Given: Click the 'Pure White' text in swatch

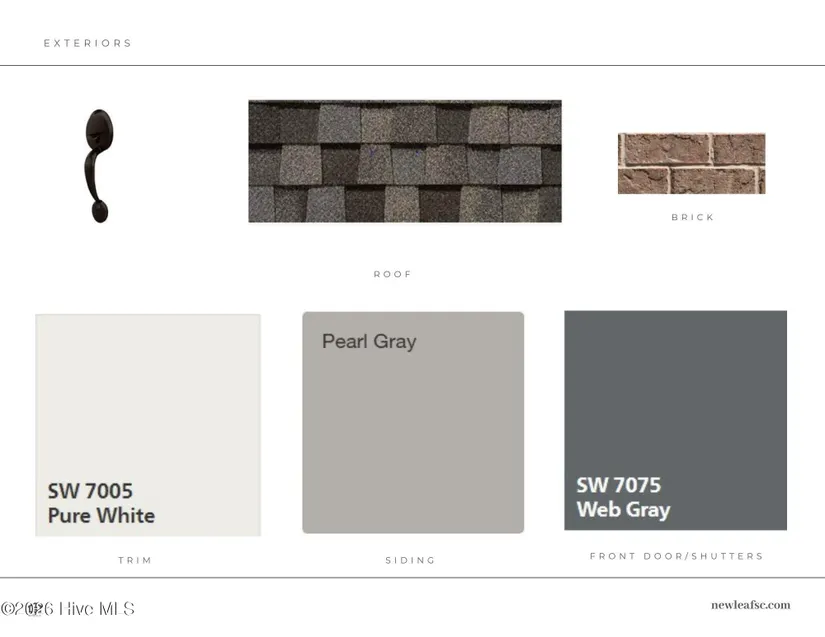Looking at the screenshot, I should (101, 515).
